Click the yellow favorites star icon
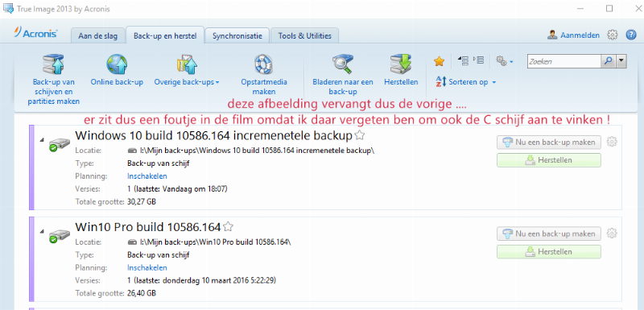The width and height of the screenshot is (644, 310). (439, 61)
